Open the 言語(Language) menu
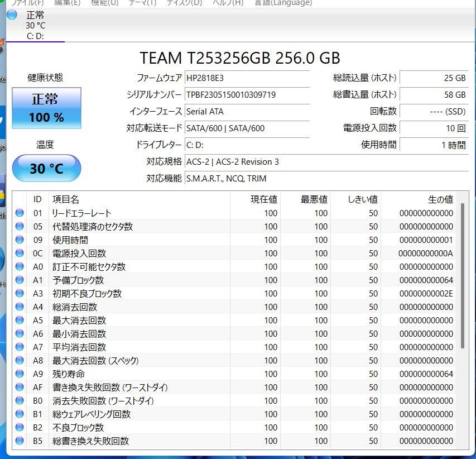 (283, 3)
